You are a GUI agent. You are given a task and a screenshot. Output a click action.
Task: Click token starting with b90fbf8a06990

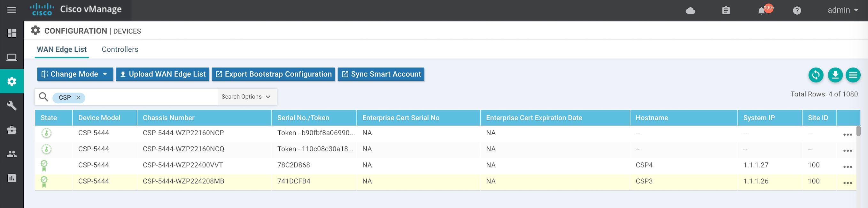tap(316, 133)
